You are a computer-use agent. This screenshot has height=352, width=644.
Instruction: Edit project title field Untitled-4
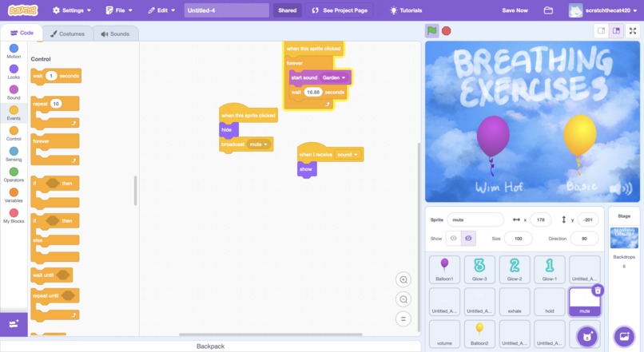click(x=227, y=10)
